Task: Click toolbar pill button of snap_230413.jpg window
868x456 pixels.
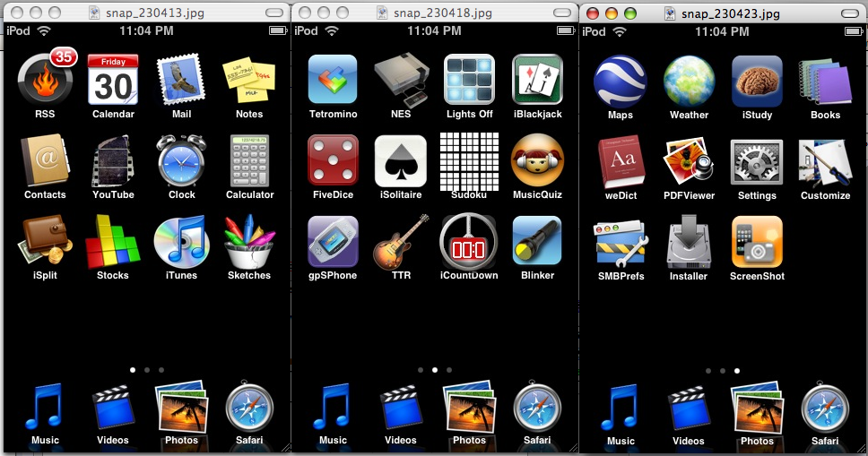Action: [274, 13]
